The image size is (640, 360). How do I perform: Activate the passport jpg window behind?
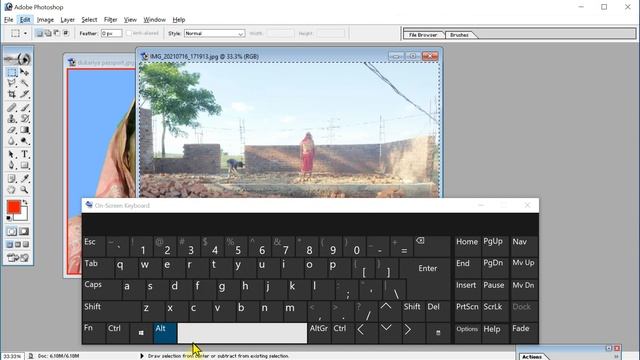(x=100, y=62)
